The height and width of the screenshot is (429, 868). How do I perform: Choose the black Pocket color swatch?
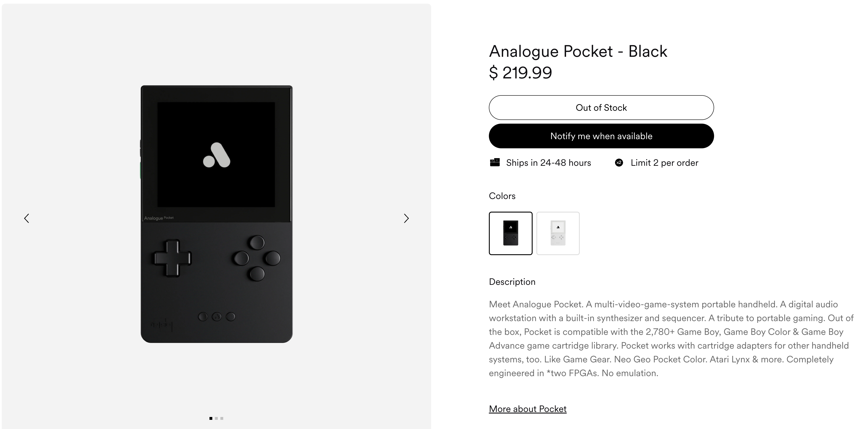(x=511, y=233)
